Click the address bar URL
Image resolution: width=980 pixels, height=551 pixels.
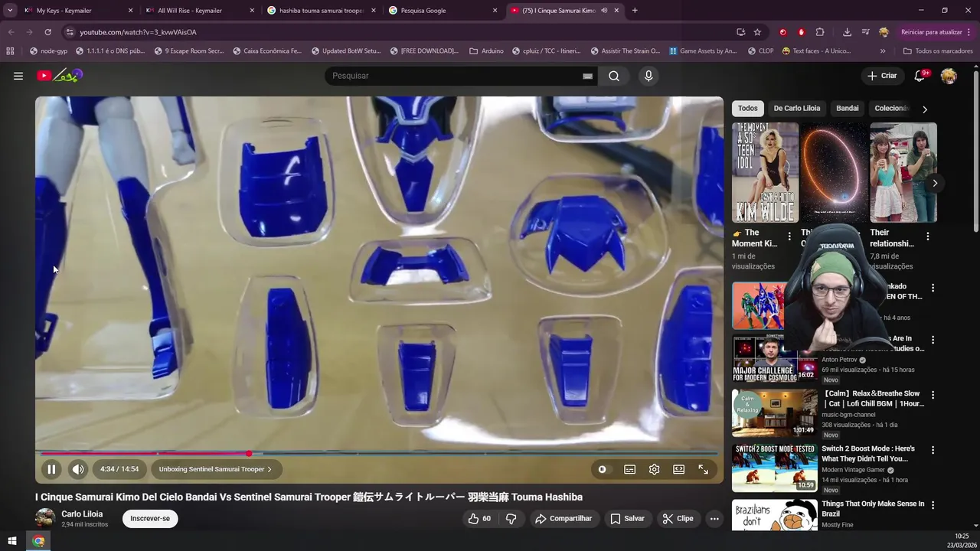pos(138,32)
